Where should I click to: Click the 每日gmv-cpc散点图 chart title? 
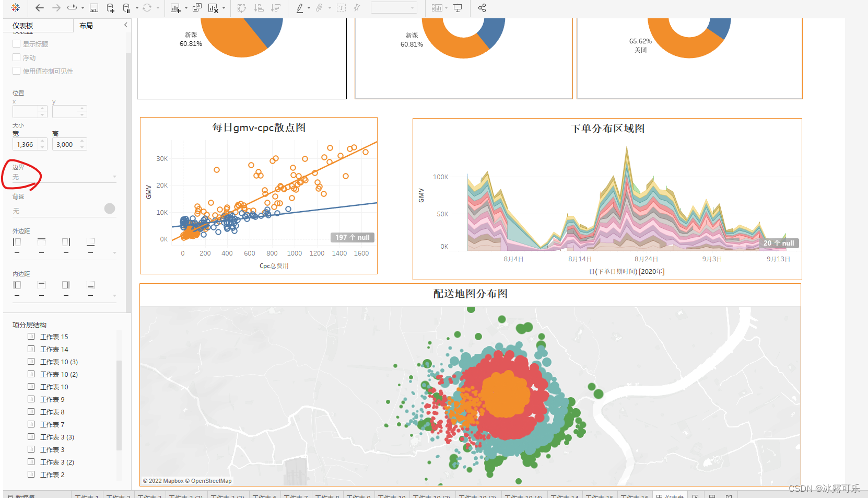point(259,128)
